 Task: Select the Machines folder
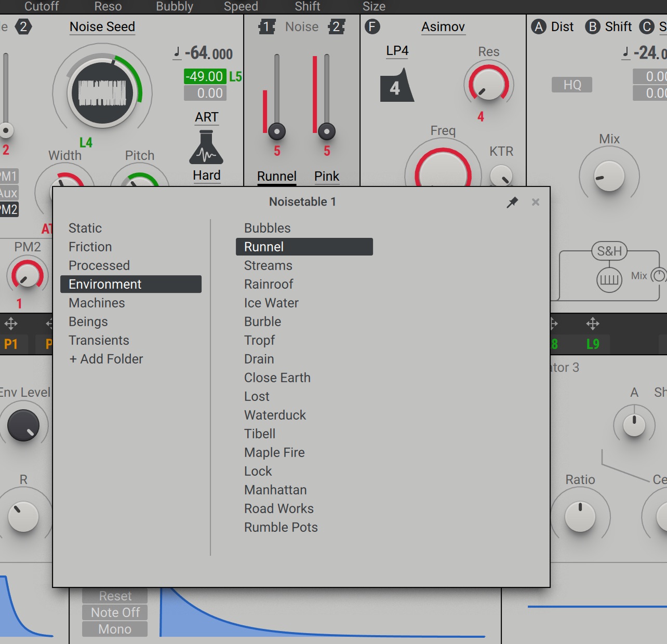tap(97, 303)
